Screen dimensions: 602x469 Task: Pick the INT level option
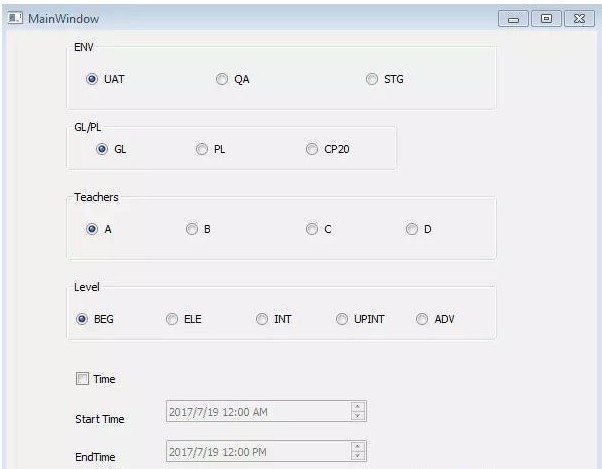tap(262, 319)
